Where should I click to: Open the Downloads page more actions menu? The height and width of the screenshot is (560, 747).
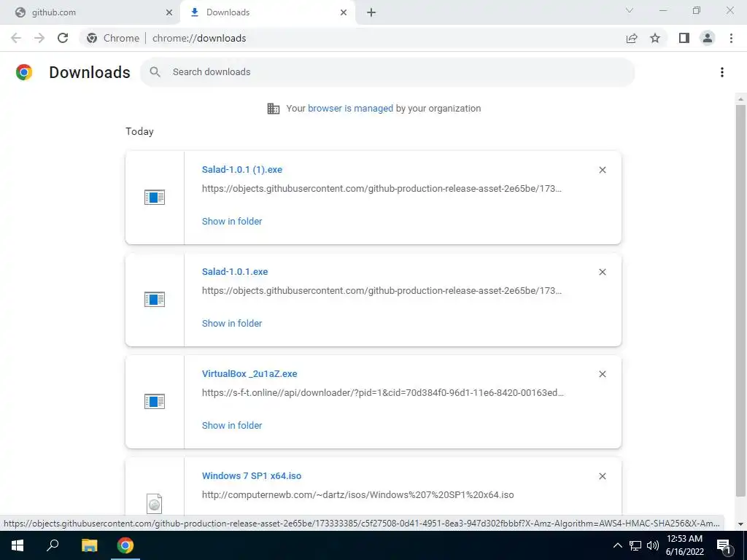722,72
